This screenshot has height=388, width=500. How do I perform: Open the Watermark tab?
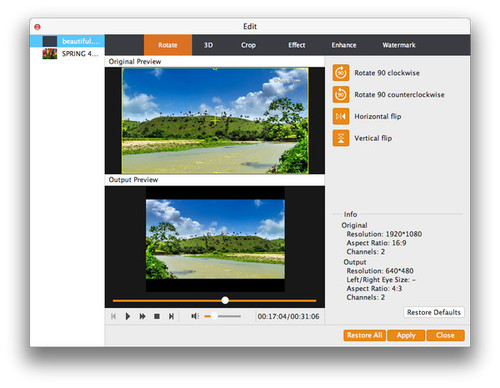point(399,45)
